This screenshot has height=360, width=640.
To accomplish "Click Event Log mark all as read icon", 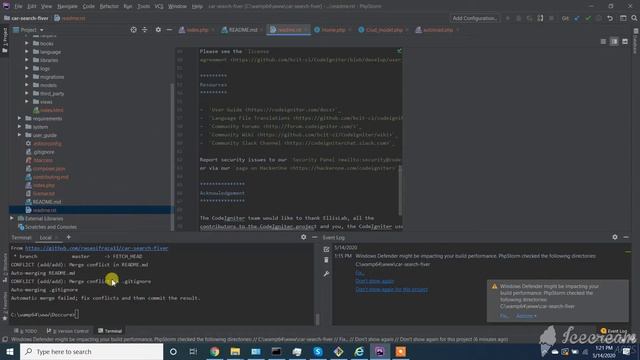I will pyautogui.click(x=326, y=249).
